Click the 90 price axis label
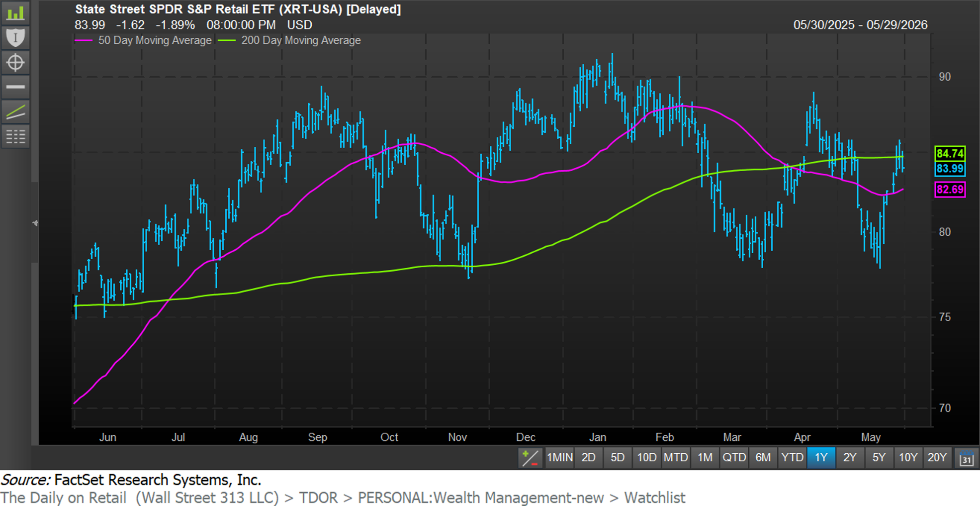Viewport: 980px width, 506px height. click(945, 77)
